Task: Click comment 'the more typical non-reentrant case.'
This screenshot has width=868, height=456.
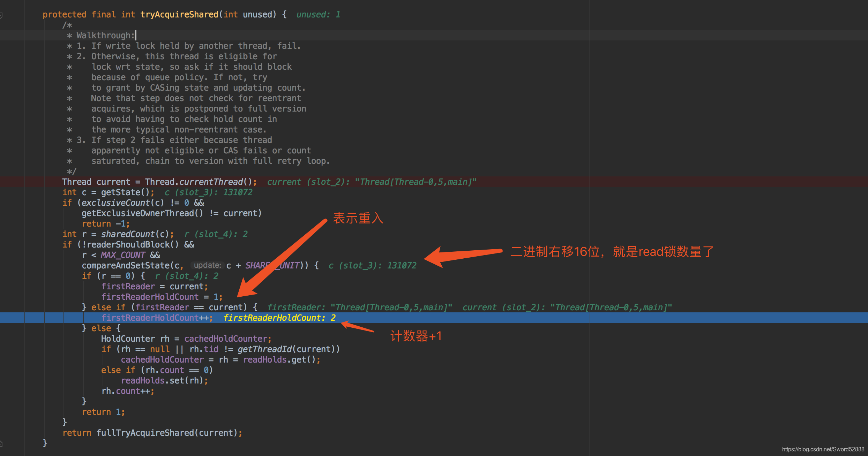Action: coord(179,130)
